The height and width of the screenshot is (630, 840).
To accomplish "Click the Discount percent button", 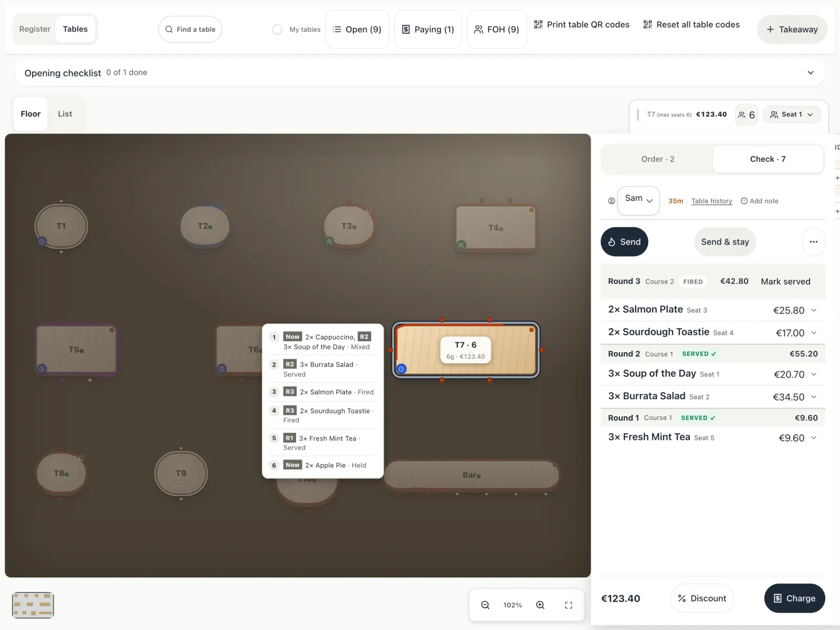I will click(702, 598).
